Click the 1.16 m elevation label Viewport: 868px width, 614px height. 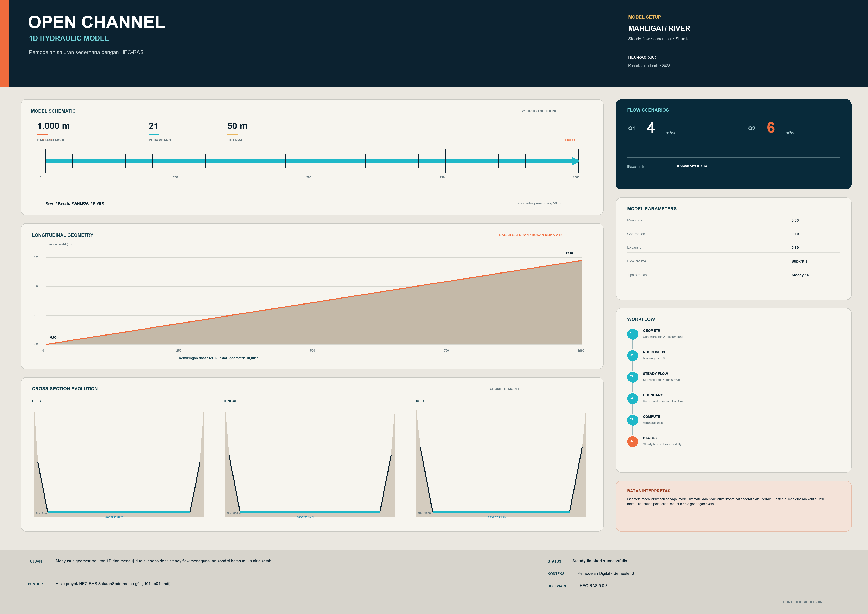pyautogui.click(x=568, y=253)
